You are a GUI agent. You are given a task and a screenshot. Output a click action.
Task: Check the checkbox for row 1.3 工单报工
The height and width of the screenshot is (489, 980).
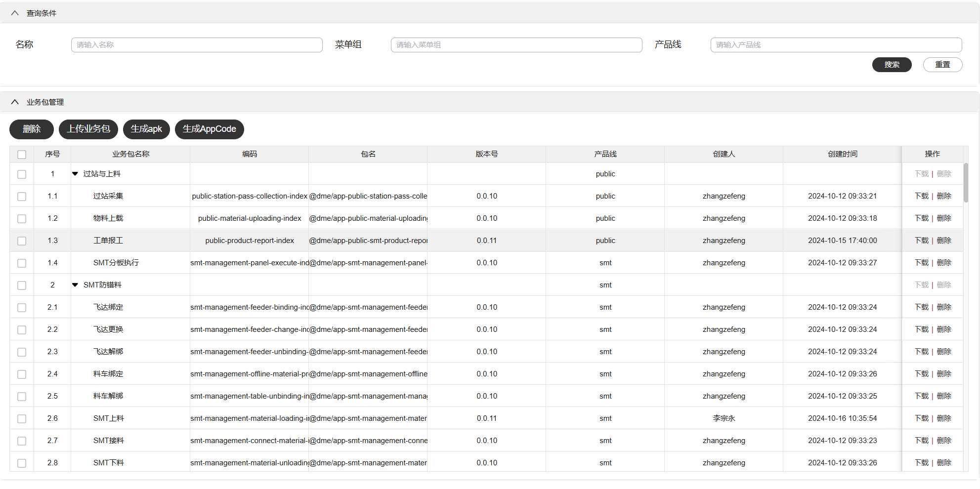coord(22,241)
